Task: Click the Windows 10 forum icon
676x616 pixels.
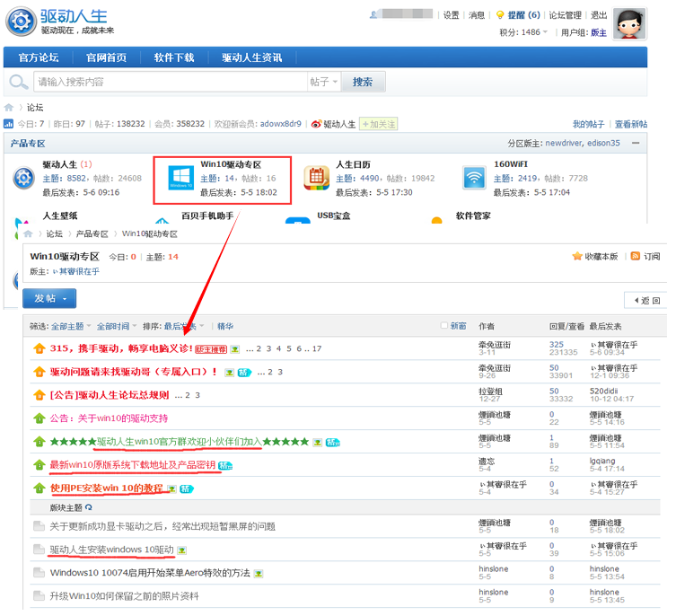Action: pyautogui.click(x=182, y=180)
